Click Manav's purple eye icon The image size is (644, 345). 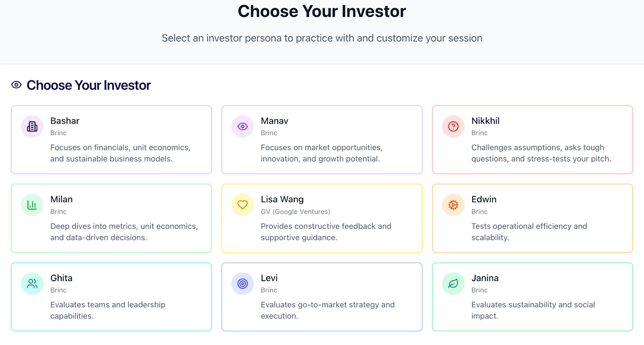(x=242, y=127)
